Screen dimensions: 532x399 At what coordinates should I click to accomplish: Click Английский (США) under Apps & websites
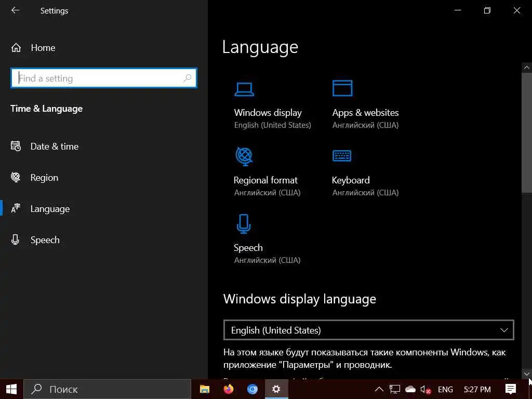(365, 125)
